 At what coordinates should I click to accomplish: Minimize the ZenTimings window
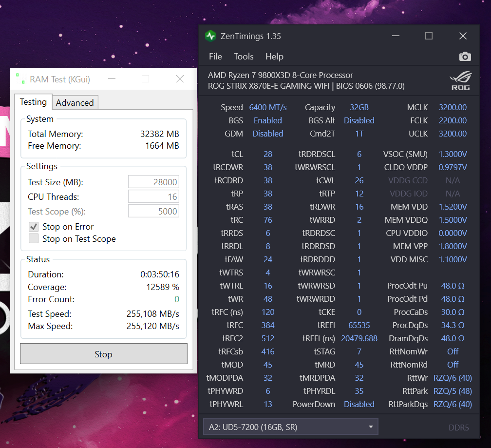pos(396,36)
